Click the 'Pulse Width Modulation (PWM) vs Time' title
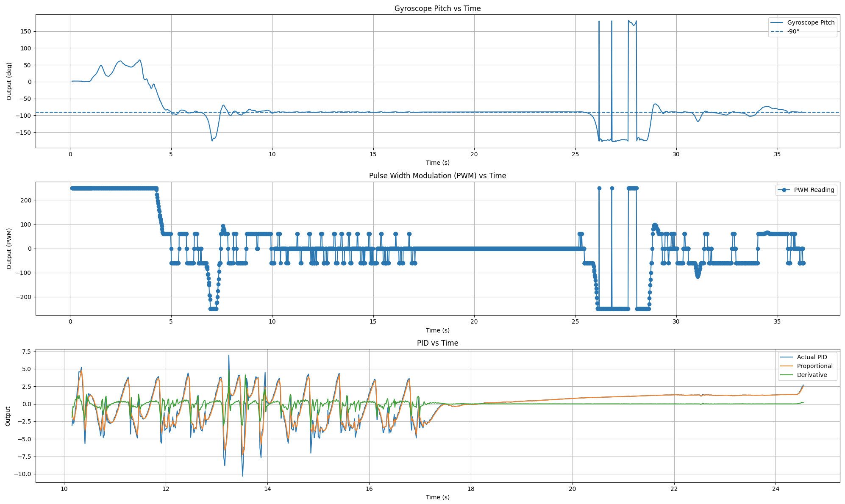This screenshot has width=845, height=504. (x=437, y=176)
